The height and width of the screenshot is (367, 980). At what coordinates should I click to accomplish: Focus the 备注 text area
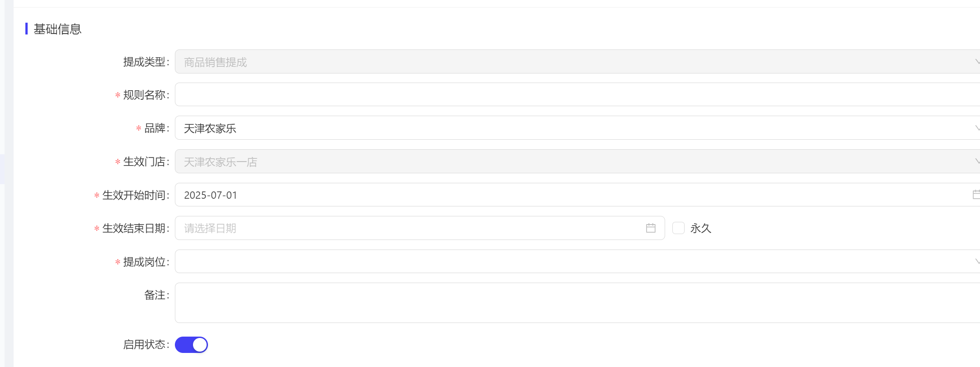point(577,303)
